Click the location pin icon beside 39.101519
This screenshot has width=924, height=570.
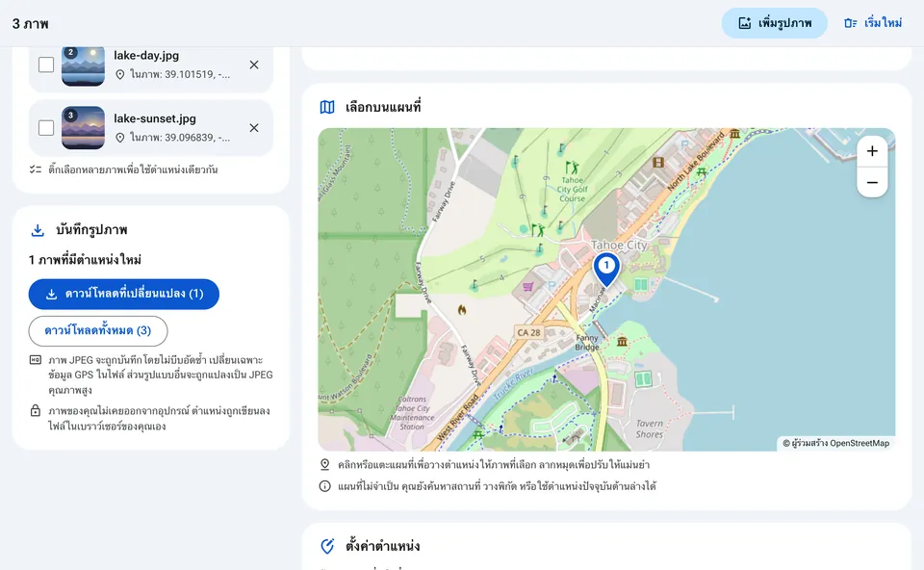pyautogui.click(x=119, y=74)
